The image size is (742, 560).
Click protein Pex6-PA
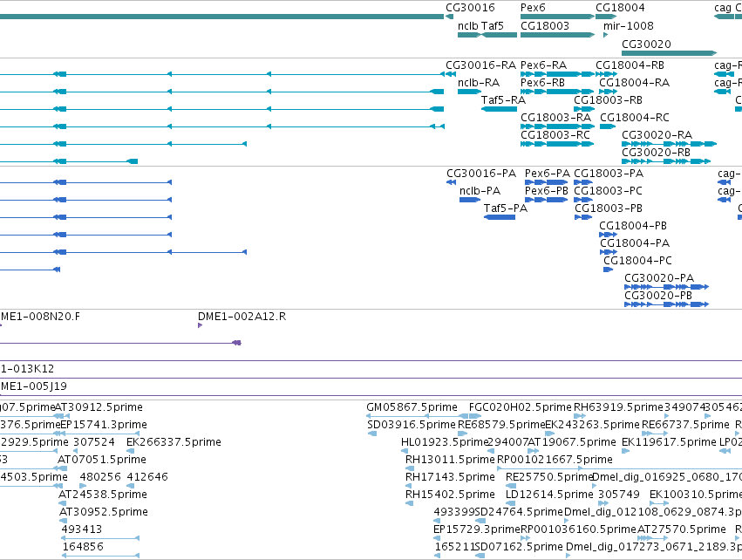(548, 174)
